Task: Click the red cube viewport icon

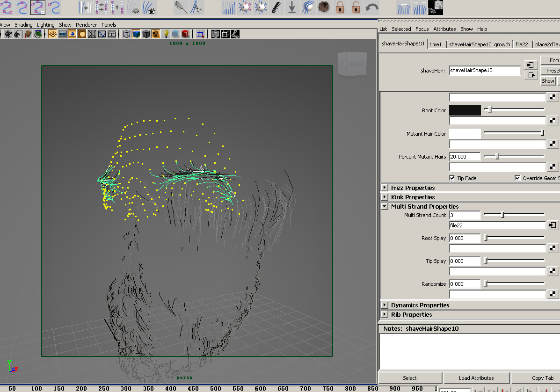Action: (185, 34)
